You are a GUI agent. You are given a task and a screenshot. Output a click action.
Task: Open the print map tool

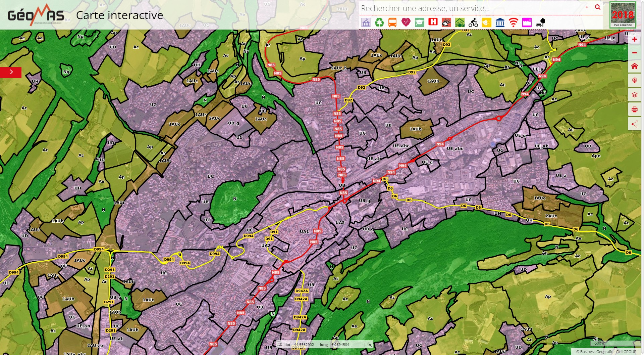coord(634,109)
